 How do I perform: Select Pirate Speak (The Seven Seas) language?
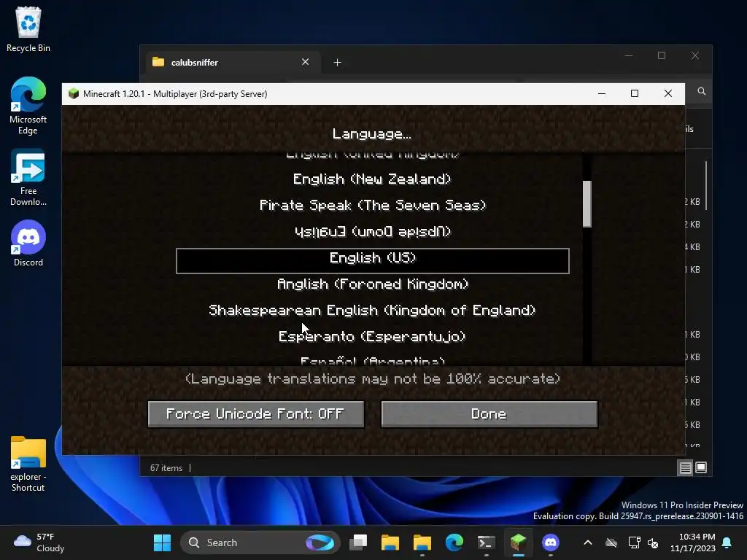(372, 205)
